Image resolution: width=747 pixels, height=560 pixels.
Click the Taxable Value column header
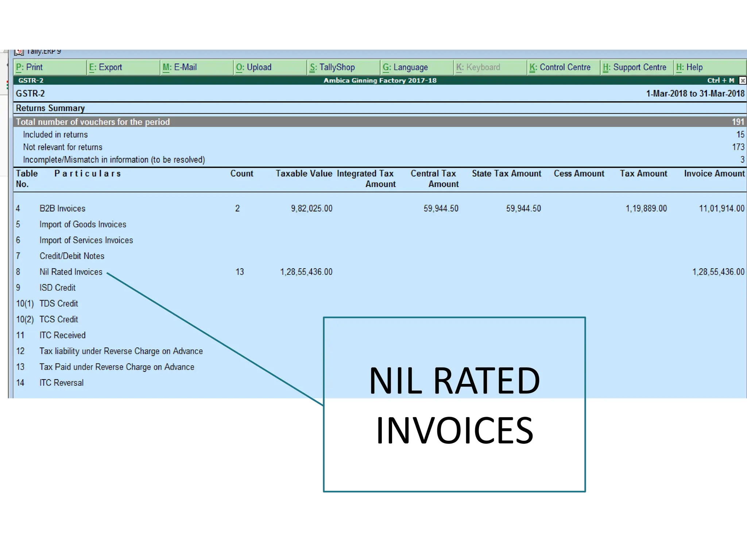pos(304,174)
